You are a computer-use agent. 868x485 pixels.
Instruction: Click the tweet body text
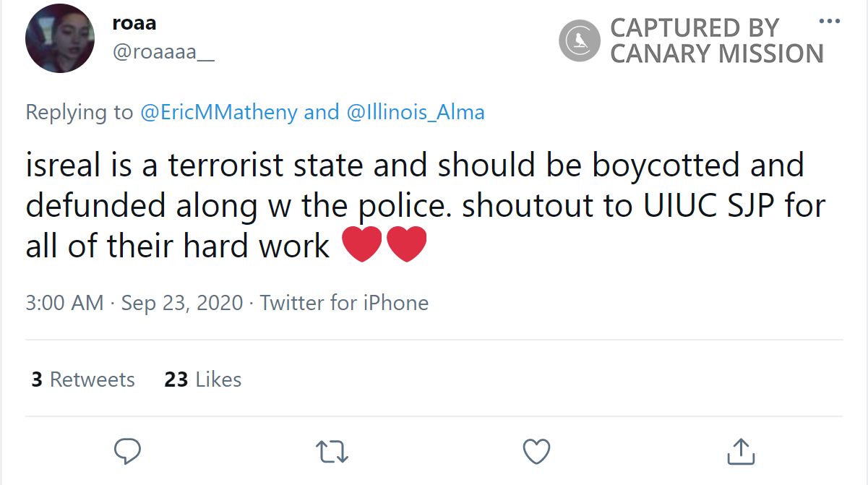pyautogui.click(x=414, y=205)
